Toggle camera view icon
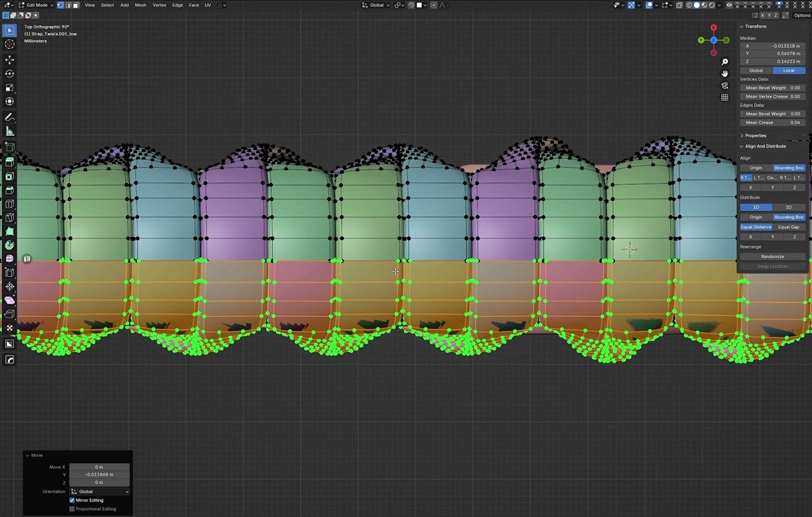The width and height of the screenshot is (812, 517). [x=725, y=85]
